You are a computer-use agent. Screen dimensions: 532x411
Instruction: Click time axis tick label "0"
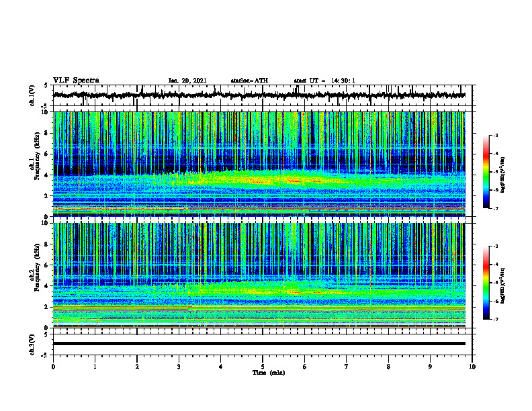[x=53, y=367]
